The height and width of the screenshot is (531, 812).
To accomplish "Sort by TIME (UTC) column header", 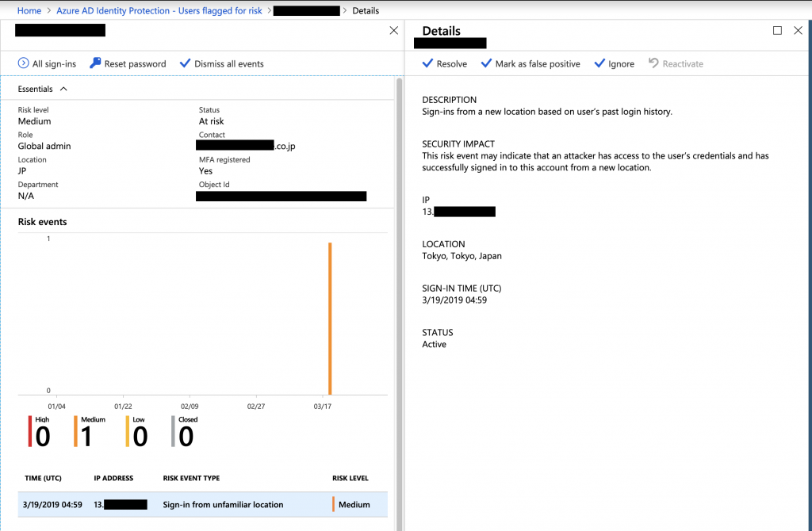I will 43,478.
